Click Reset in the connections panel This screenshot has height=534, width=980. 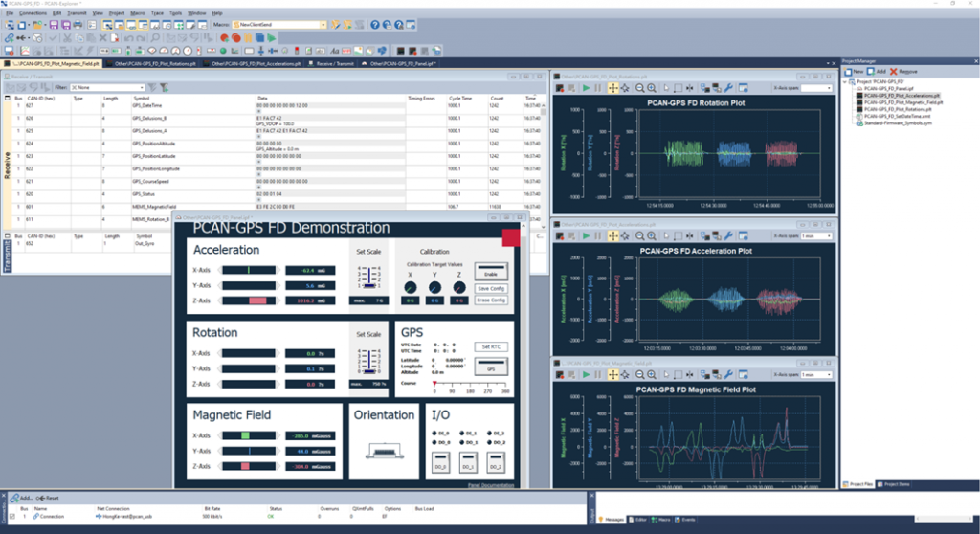[48, 498]
